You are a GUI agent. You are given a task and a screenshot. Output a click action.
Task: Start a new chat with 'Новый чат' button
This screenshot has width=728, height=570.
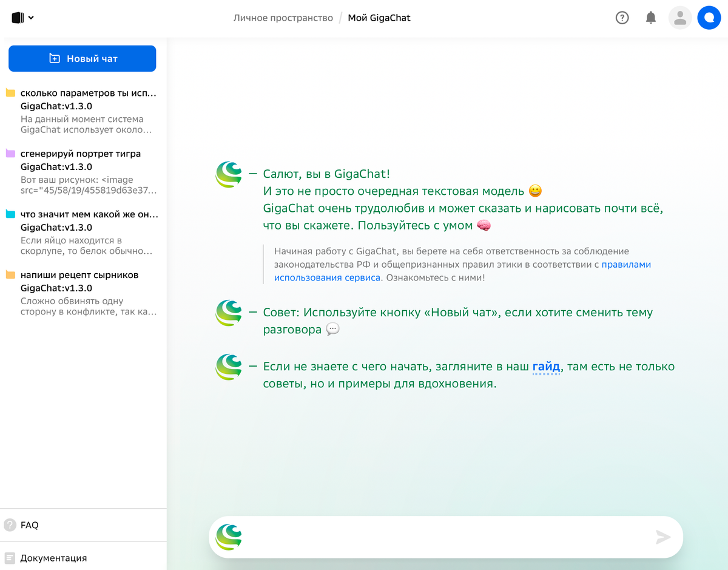pyautogui.click(x=82, y=58)
